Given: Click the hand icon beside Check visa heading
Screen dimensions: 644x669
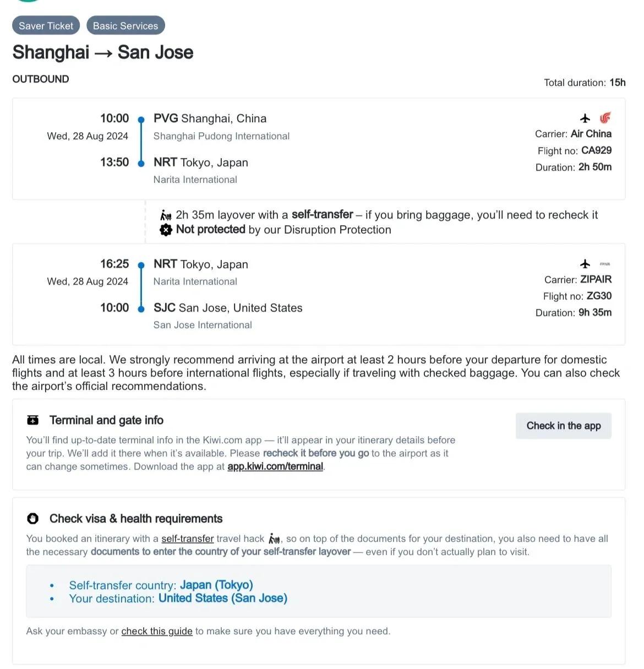Looking at the screenshot, I should [x=33, y=519].
